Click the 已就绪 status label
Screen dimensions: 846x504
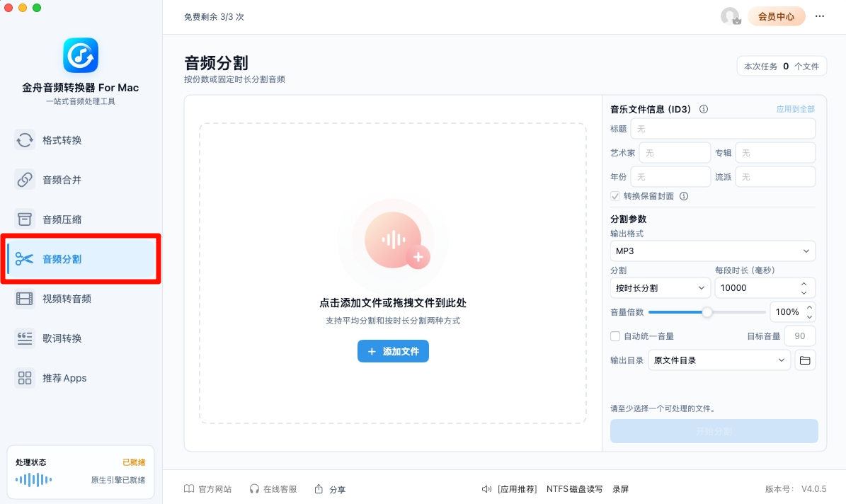134,462
